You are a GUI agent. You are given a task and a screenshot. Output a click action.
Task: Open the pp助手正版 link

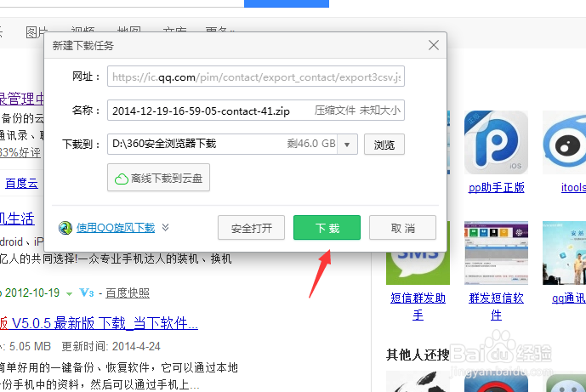point(497,187)
